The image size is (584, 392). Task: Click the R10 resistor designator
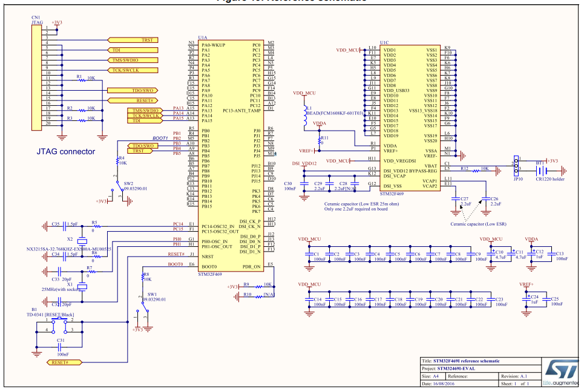pos(248,295)
